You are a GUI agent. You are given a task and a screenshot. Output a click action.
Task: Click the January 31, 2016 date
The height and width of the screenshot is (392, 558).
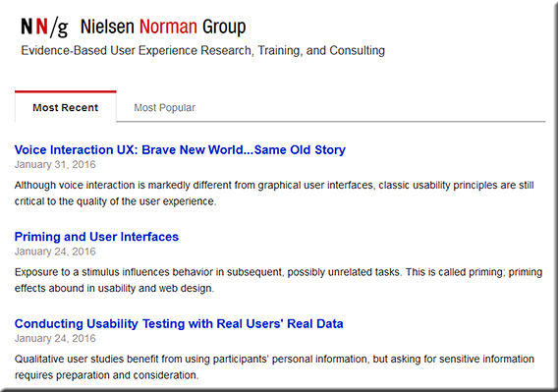pyautogui.click(x=55, y=164)
